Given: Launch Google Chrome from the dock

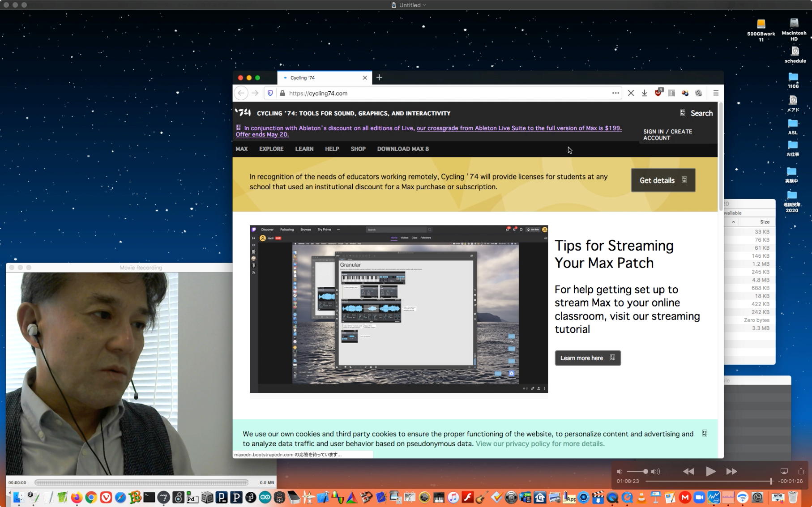Looking at the screenshot, I should 91,498.
